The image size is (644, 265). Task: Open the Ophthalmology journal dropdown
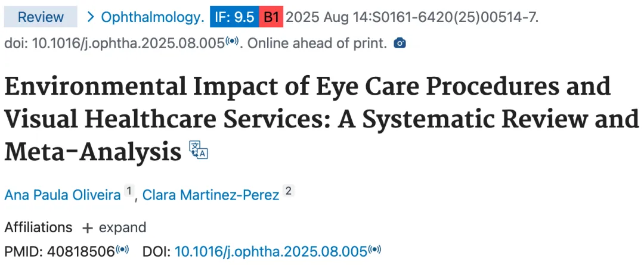pyautogui.click(x=153, y=17)
